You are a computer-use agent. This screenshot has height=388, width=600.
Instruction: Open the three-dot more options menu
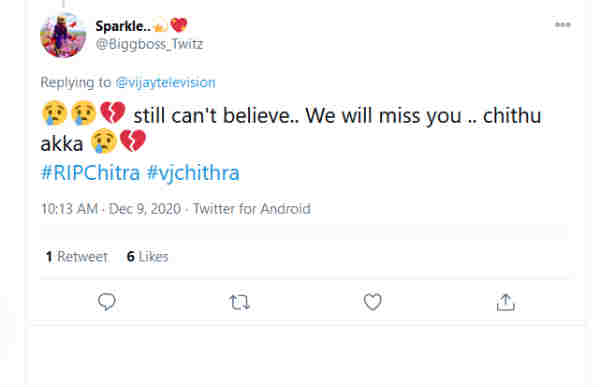tap(562, 25)
